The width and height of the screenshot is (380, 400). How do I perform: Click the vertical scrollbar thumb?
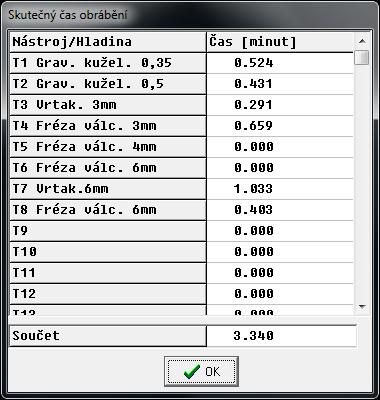(362, 57)
